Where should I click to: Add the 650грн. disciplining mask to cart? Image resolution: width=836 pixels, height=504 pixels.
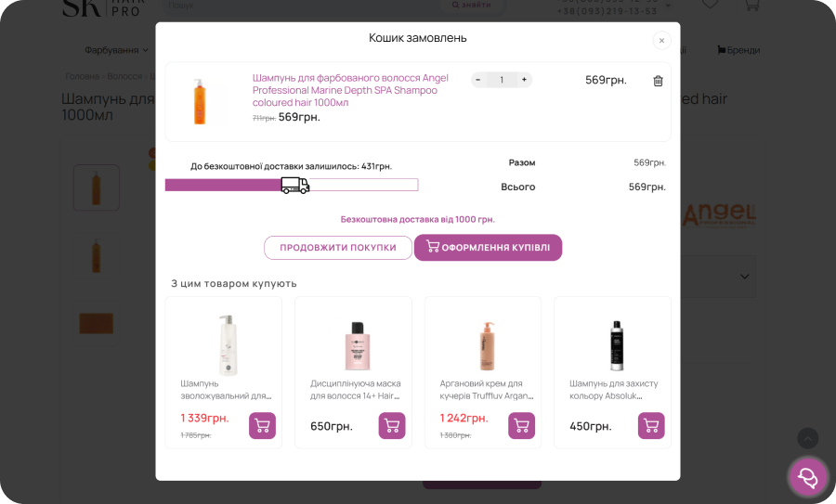[x=392, y=426]
